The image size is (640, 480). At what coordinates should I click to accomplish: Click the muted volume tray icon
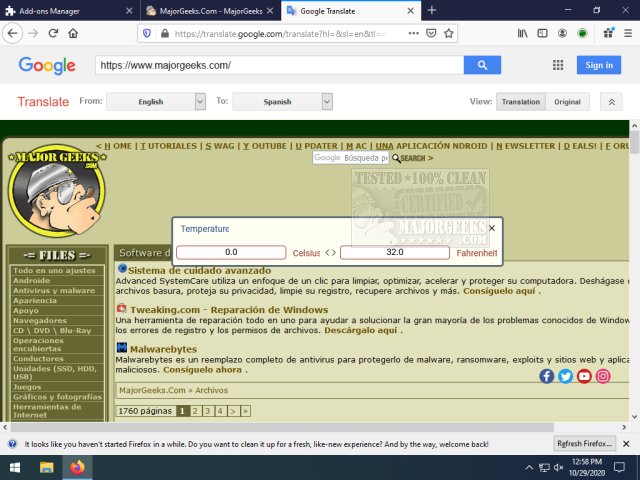click(x=558, y=467)
